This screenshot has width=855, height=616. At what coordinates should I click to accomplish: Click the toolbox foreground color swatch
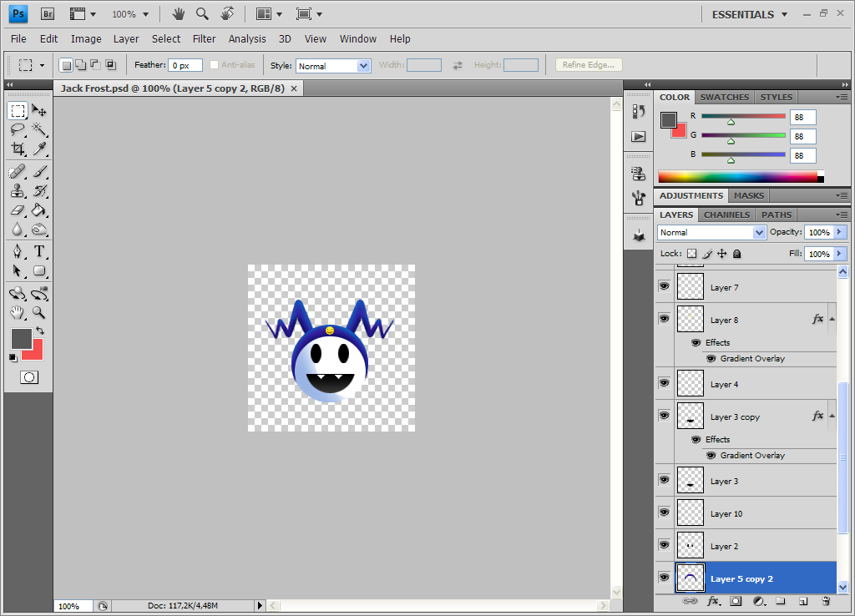pyautogui.click(x=21, y=339)
